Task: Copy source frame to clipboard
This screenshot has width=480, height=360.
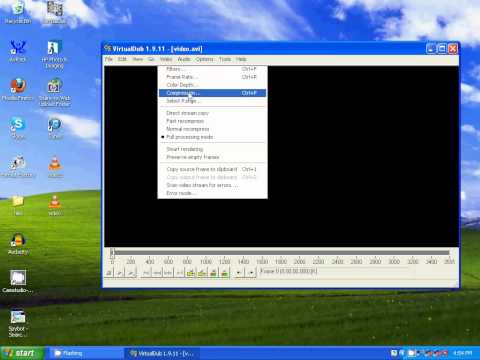Action: click(x=212, y=169)
